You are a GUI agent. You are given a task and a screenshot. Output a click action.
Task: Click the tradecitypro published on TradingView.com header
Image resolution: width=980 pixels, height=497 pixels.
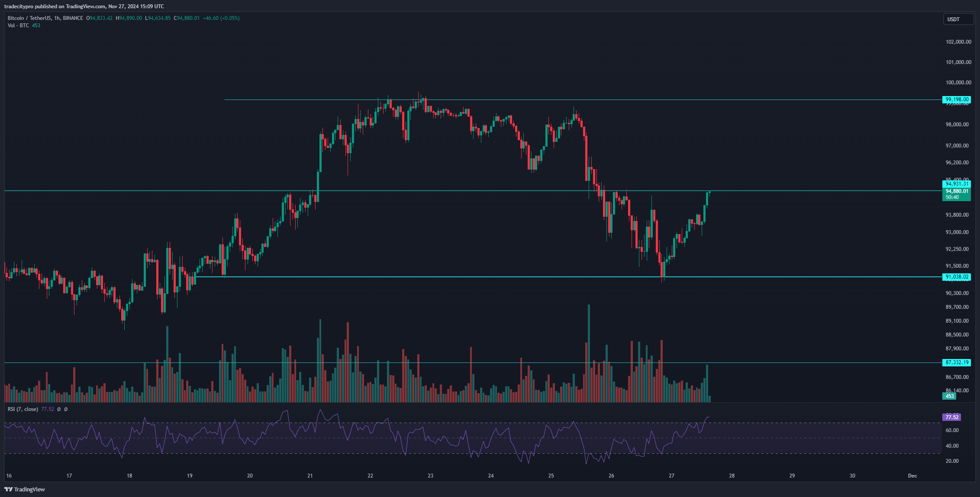pos(84,6)
